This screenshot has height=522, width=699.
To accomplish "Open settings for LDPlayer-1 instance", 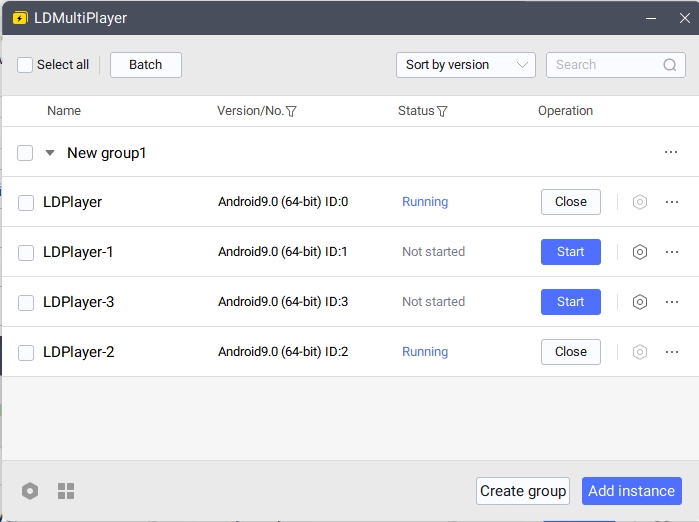I will click(x=640, y=252).
